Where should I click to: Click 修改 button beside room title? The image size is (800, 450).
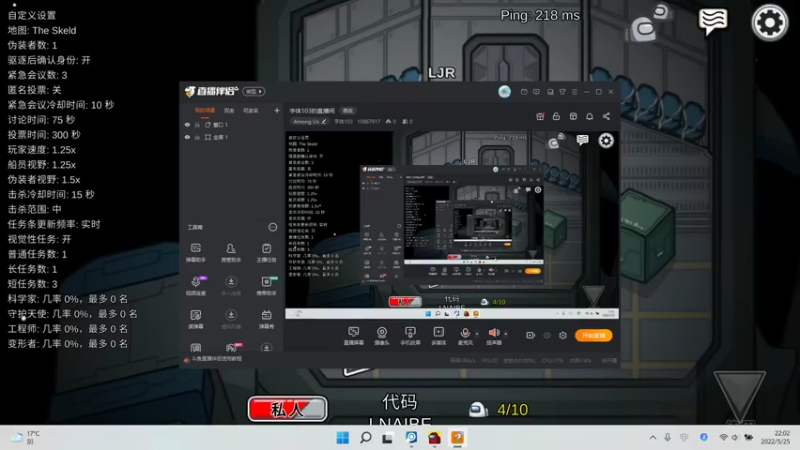(347, 111)
